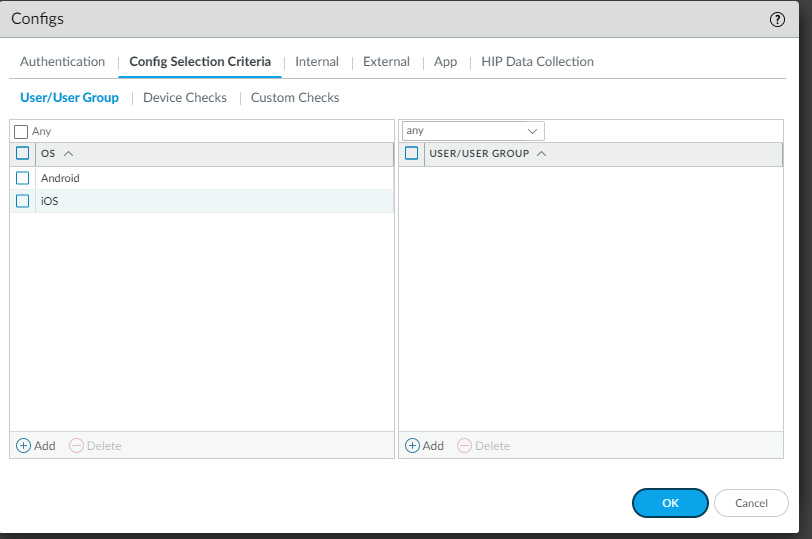This screenshot has height=539, width=812.
Task: Sort by USER/USER GROUP column arrow
Action: click(542, 154)
